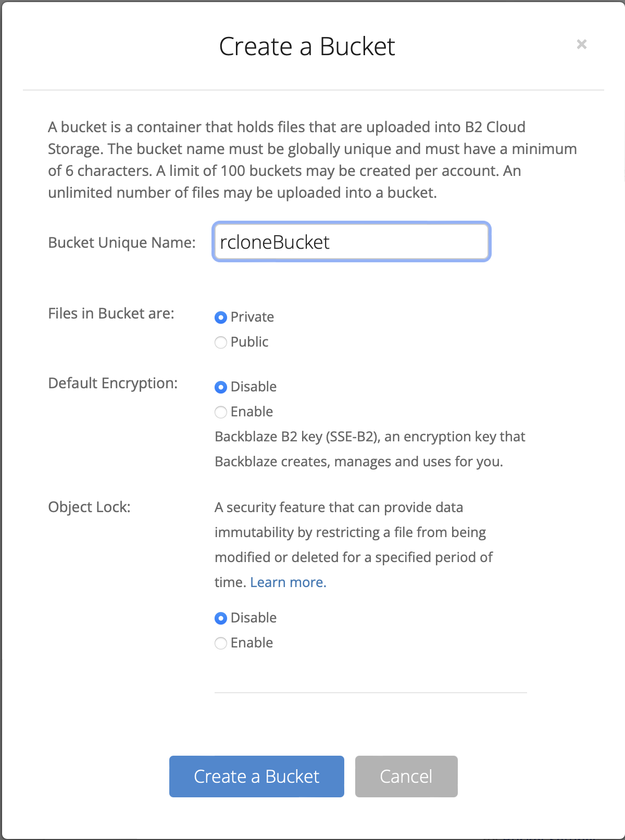Open the Learn more link
Viewport: 625px width, 840px height.
point(288,582)
